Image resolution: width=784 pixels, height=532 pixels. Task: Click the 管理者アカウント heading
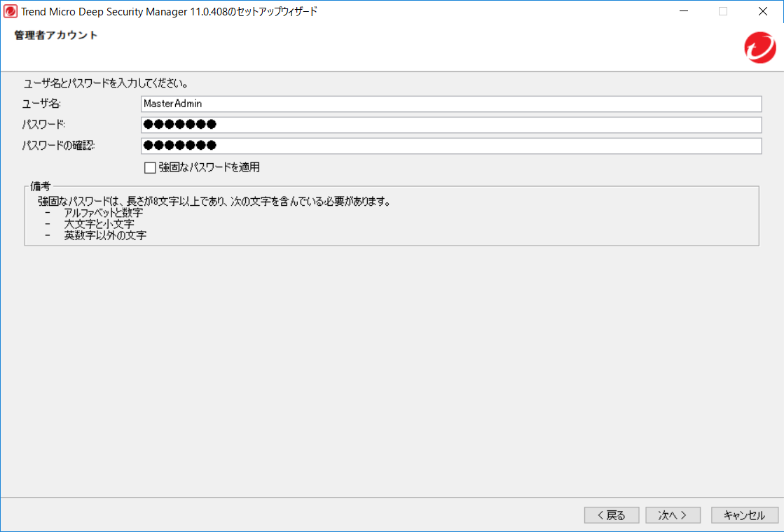55,35
